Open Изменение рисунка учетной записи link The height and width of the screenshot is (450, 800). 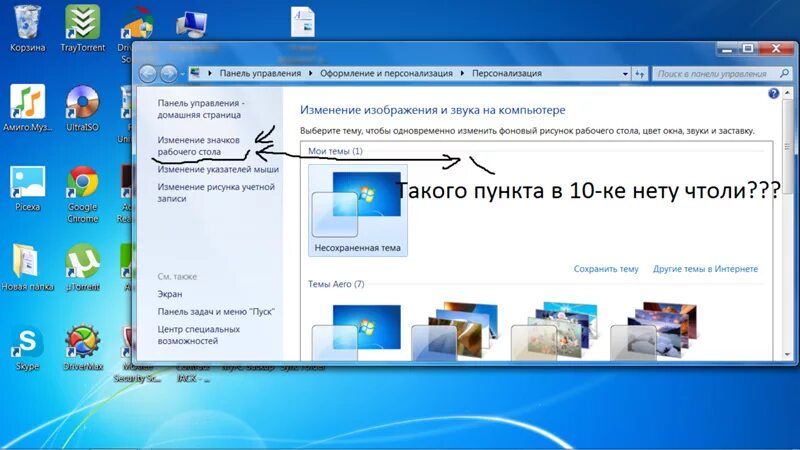216,192
